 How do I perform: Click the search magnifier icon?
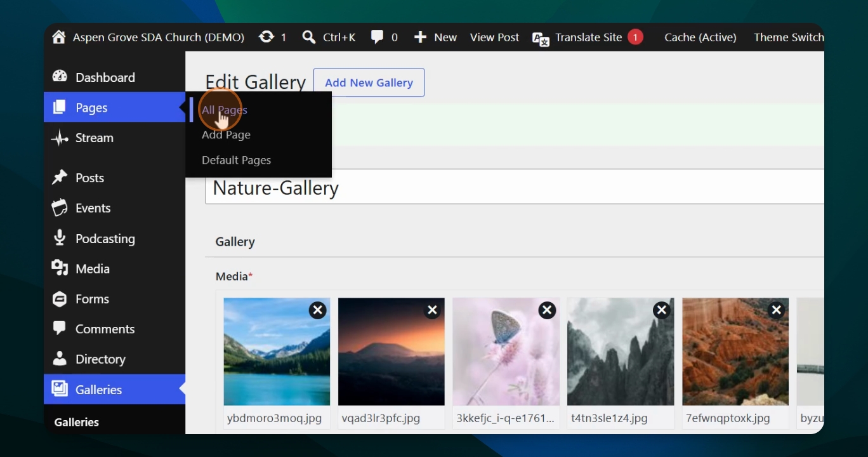[309, 37]
